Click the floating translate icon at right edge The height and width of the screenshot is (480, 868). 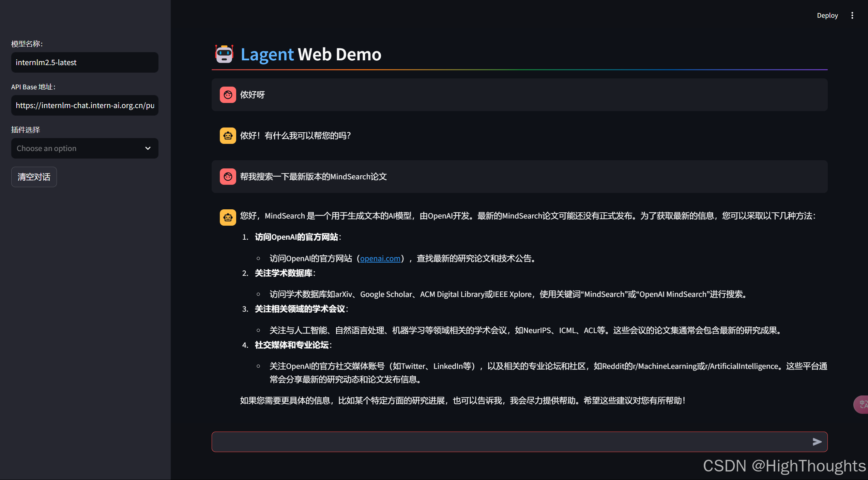pos(862,404)
